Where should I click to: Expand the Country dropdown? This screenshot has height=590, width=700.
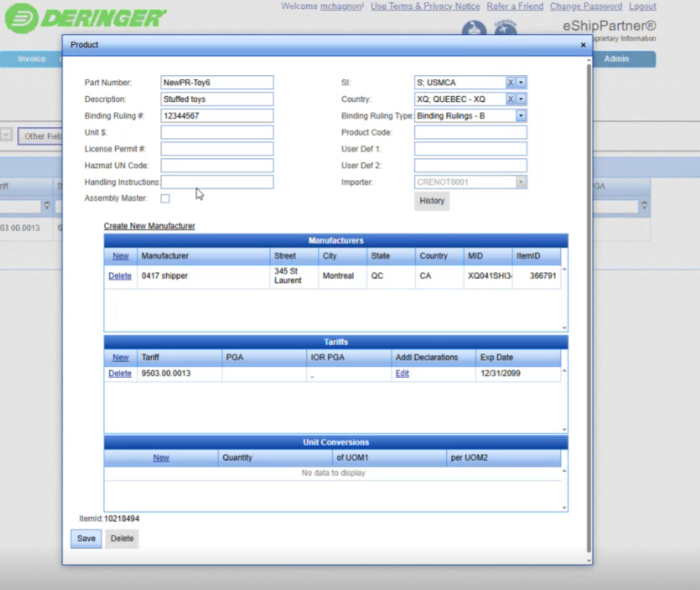[521, 99]
